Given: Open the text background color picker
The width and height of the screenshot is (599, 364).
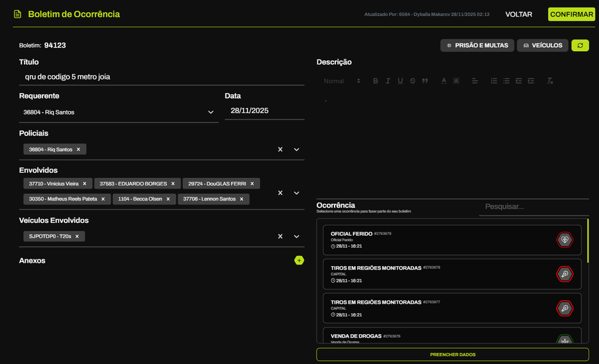Looking at the screenshot, I should 456,81.
